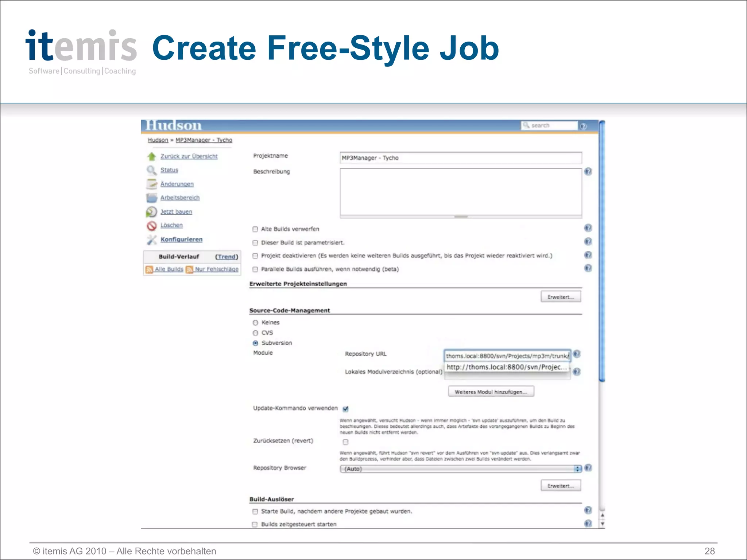Start build via Jetzt bauen link
This screenshot has height=560, width=747.
176,212
